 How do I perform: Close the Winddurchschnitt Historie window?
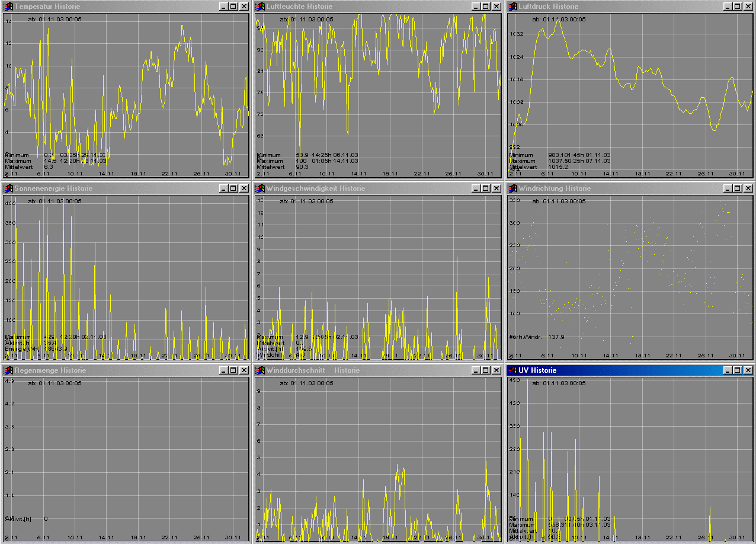(495, 370)
